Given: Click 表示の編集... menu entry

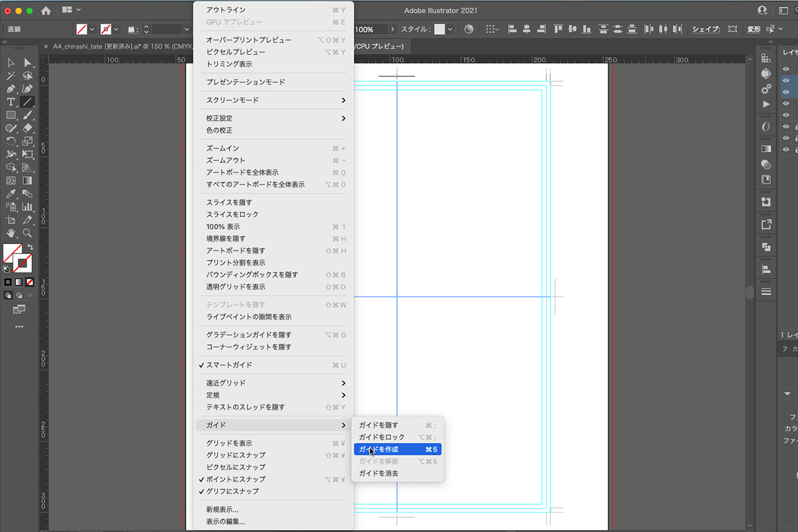Looking at the screenshot, I should click(225, 522).
